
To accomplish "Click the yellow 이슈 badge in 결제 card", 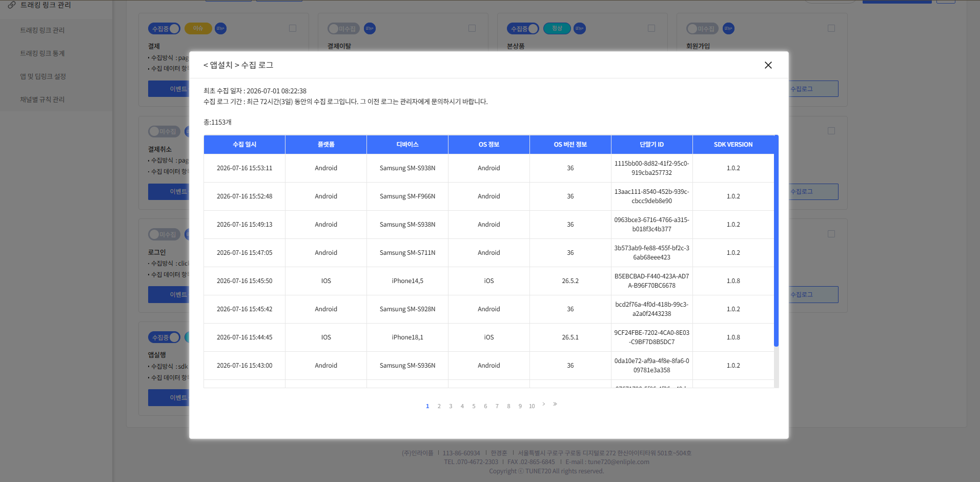I will [198, 29].
